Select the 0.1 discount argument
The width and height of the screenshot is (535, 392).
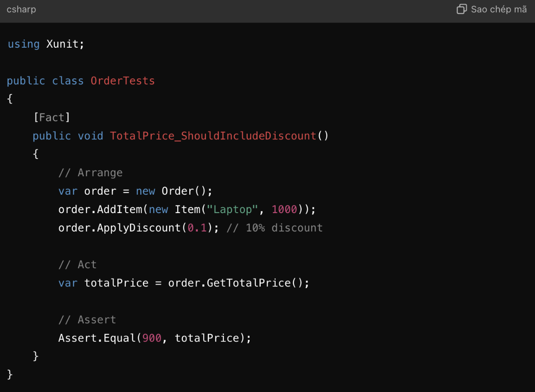tap(196, 227)
